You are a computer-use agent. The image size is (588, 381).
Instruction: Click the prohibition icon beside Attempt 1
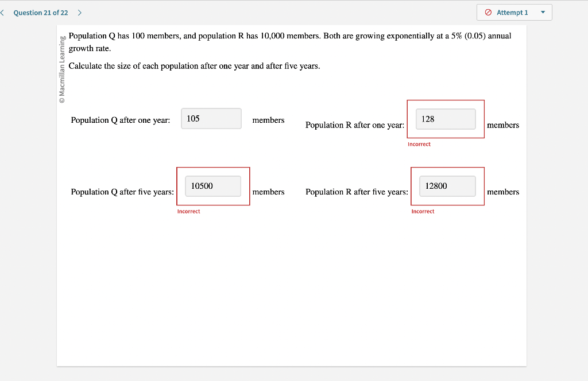coord(488,12)
